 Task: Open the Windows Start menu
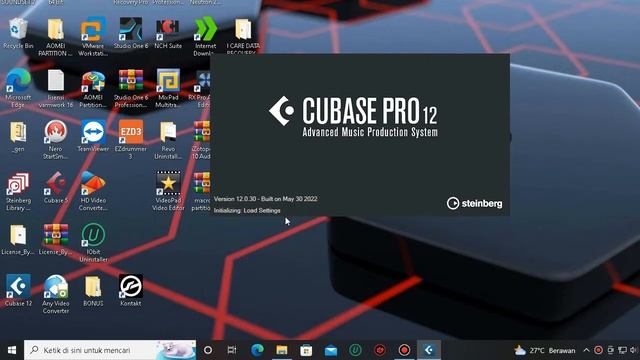[12, 350]
